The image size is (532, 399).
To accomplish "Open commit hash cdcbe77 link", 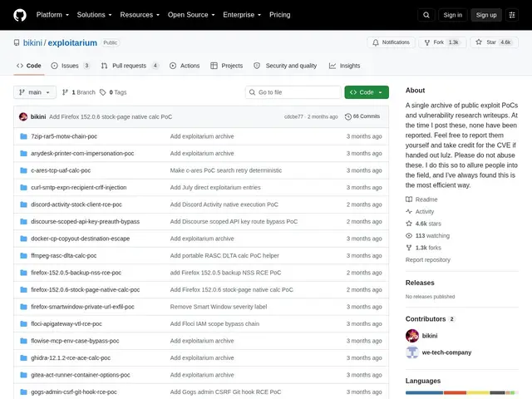I will tap(293, 116).
